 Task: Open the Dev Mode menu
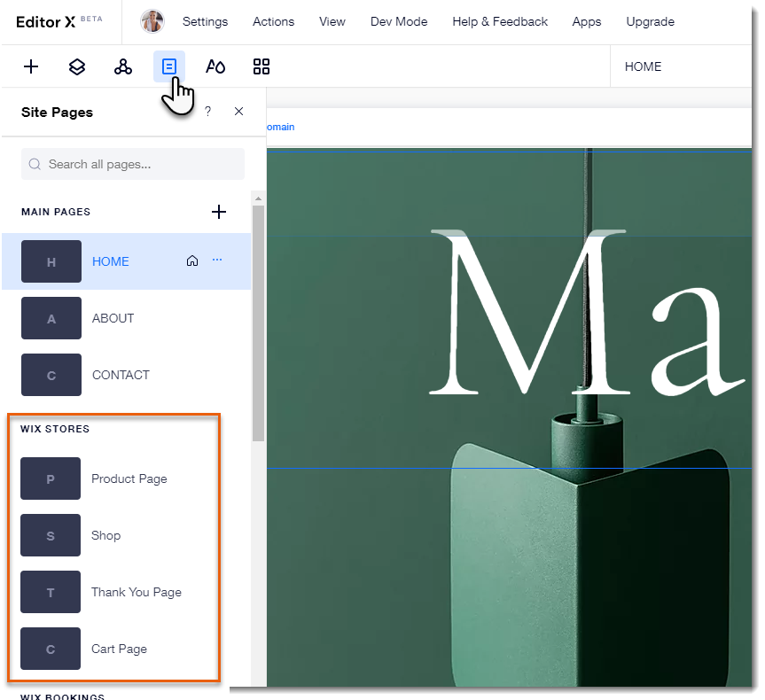(x=398, y=21)
